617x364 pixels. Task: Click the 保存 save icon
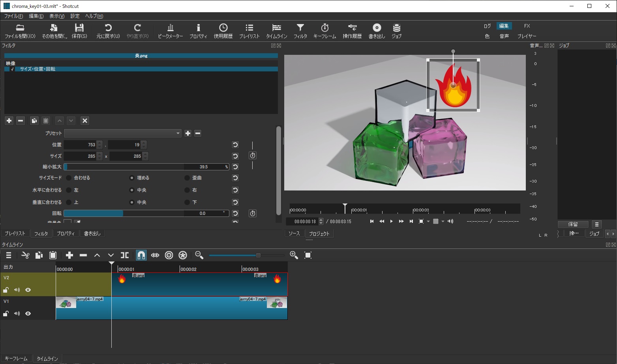pos(79,31)
